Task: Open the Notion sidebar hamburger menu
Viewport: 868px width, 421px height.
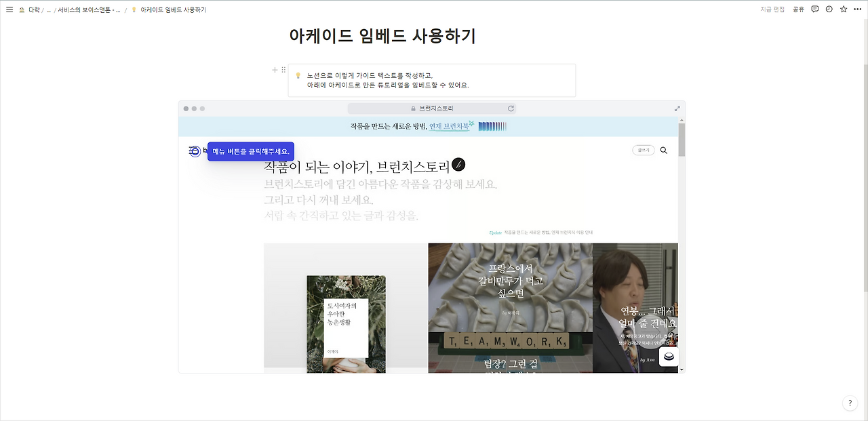Action: 9,9
